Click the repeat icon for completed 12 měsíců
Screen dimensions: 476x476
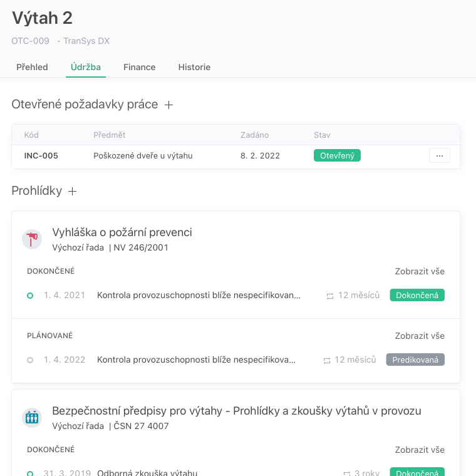(x=330, y=296)
